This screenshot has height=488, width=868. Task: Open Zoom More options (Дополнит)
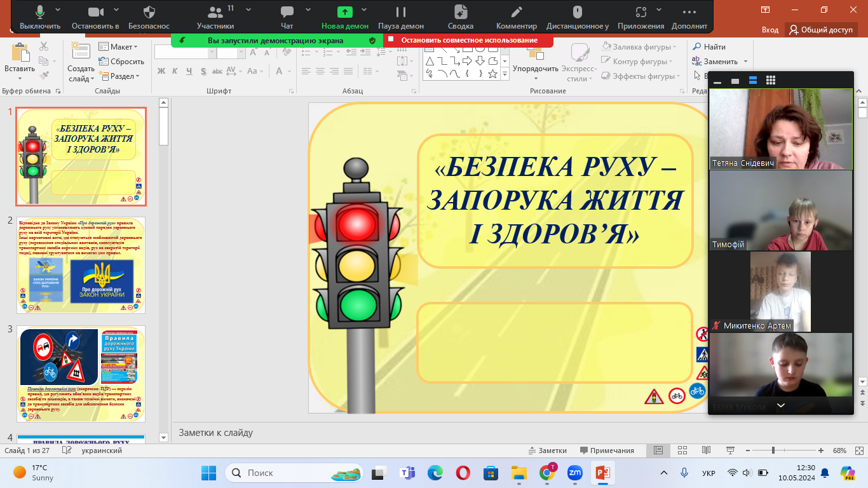pos(689,17)
